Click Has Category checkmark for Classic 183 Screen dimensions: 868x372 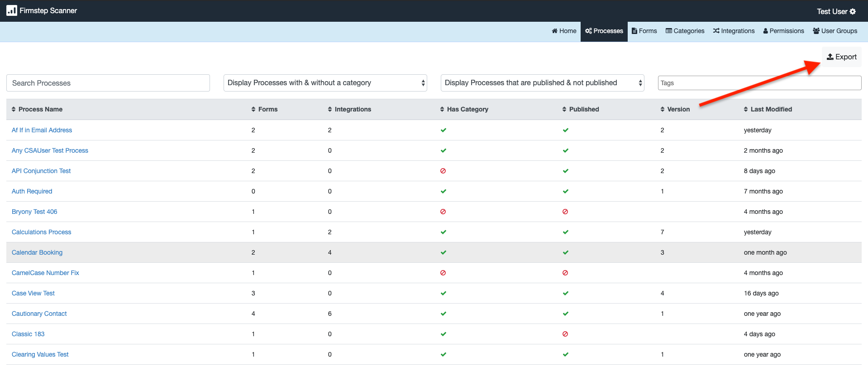pos(444,334)
